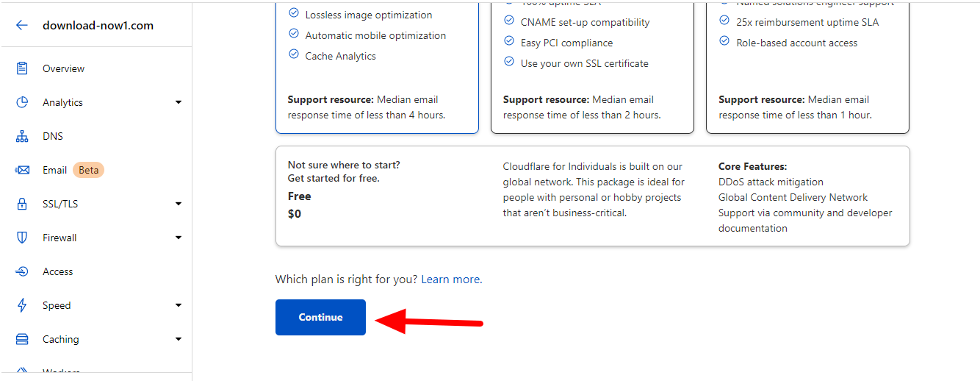Click the Speed lightning bolt icon
This screenshot has height=381, width=980.
[22, 305]
